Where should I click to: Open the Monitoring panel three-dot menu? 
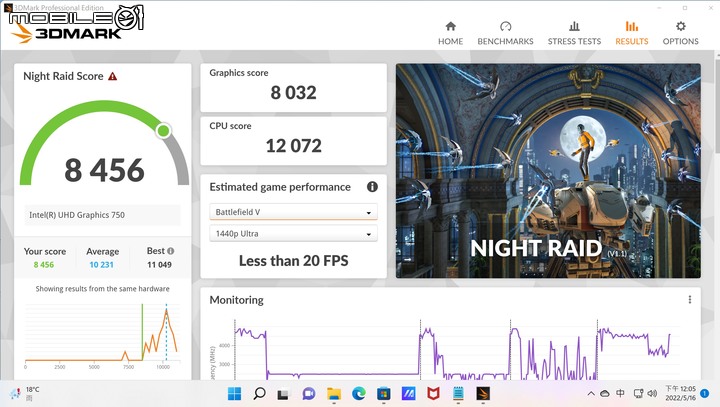point(690,300)
